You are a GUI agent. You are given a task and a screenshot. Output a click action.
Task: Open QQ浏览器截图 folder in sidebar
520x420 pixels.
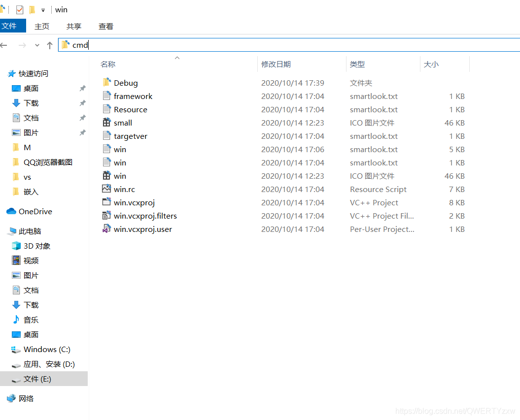tap(48, 162)
